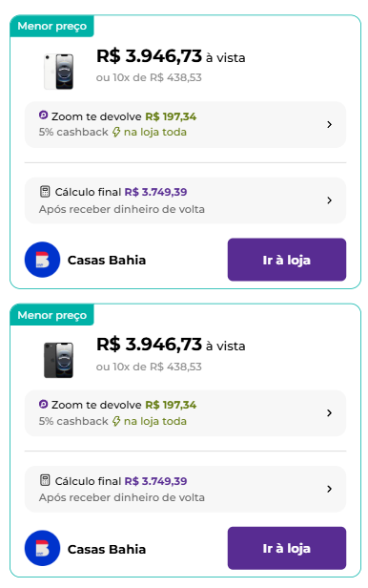The width and height of the screenshot is (368, 588).
Task: Expand cashback details chevron in first offer
Action: click(x=330, y=124)
